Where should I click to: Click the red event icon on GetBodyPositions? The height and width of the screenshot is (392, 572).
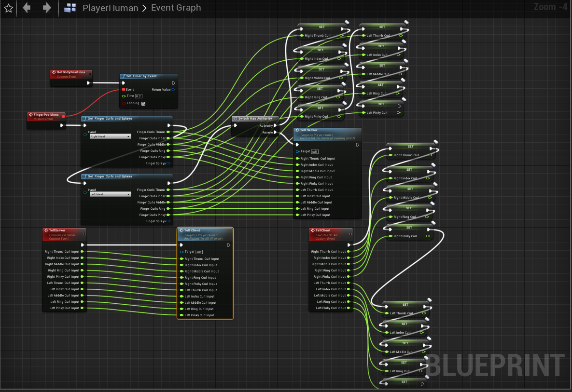click(53, 72)
